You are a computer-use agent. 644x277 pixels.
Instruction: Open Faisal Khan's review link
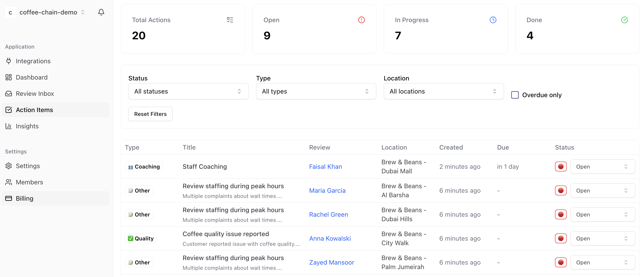325,166
